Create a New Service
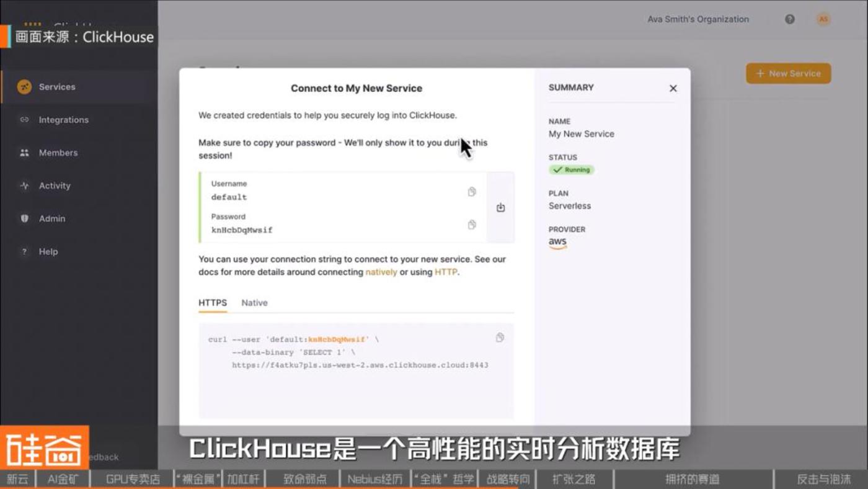Image resolution: width=868 pixels, height=489 pixels. pyautogui.click(x=788, y=73)
